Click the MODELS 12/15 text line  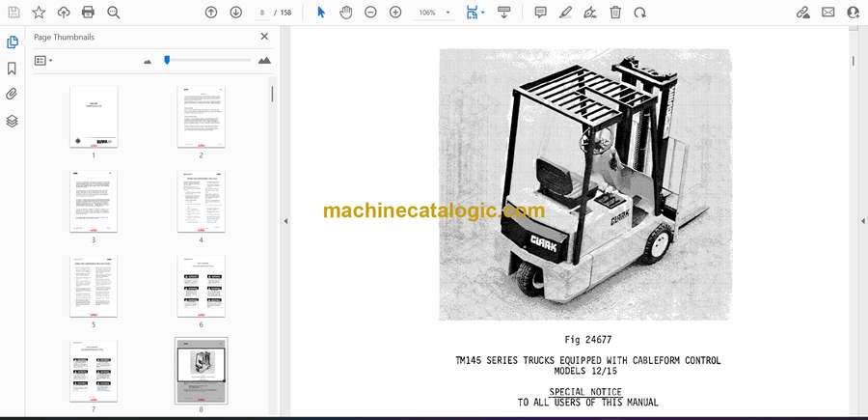pyautogui.click(x=585, y=371)
